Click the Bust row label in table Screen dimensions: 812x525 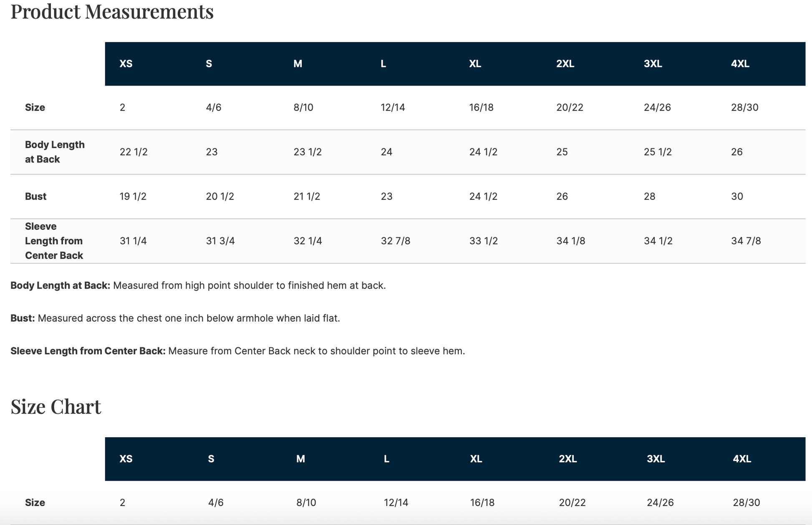click(x=35, y=197)
